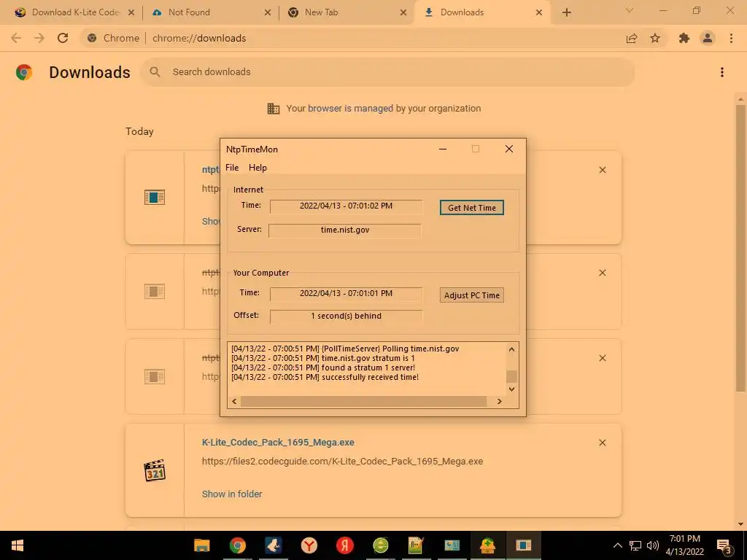The image size is (747, 560).
Task: Open the green round taskbar app icon
Action: point(380,545)
